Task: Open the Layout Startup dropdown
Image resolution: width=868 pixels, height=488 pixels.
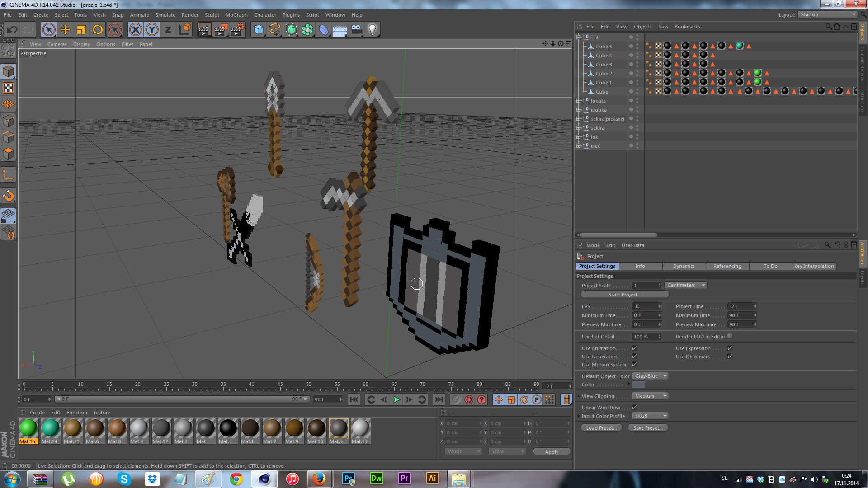Action: pyautogui.click(x=827, y=14)
